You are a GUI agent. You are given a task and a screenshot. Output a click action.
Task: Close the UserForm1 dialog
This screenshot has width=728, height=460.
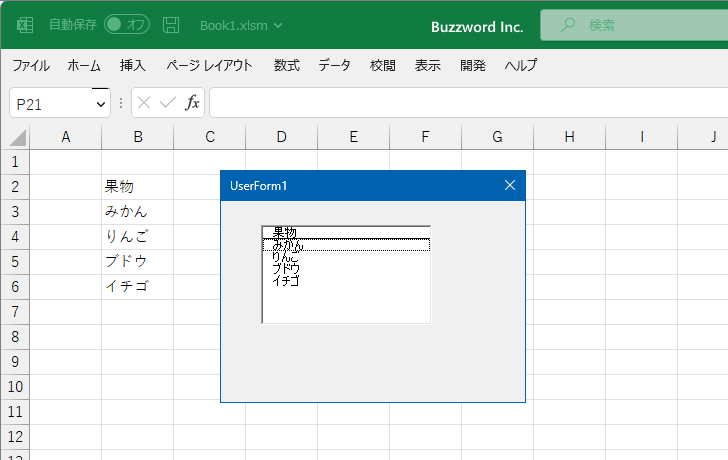[510, 186]
